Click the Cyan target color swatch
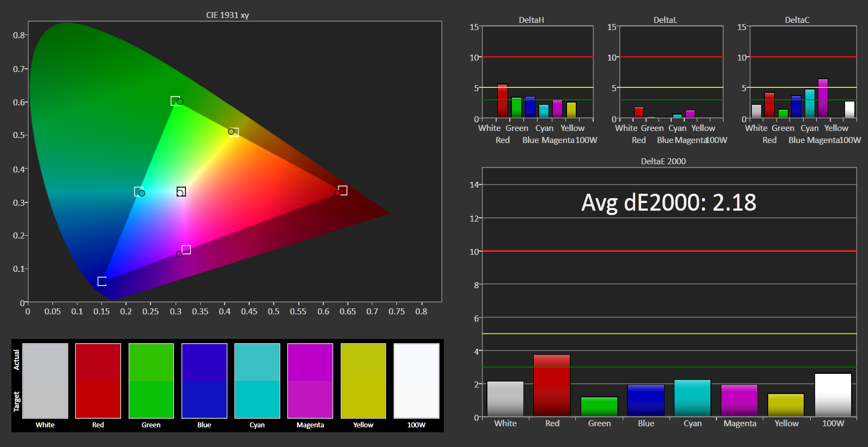The width and height of the screenshot is (868, 447). (257, 400)
